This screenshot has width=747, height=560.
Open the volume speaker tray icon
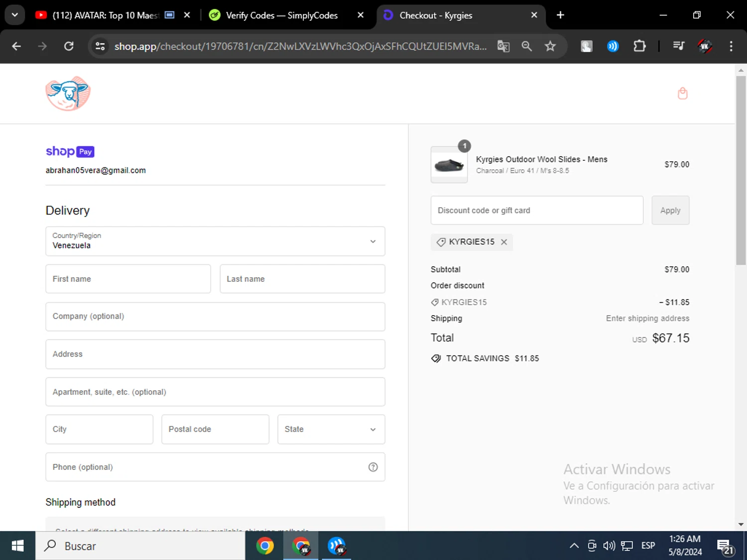[x=609, y=546]
